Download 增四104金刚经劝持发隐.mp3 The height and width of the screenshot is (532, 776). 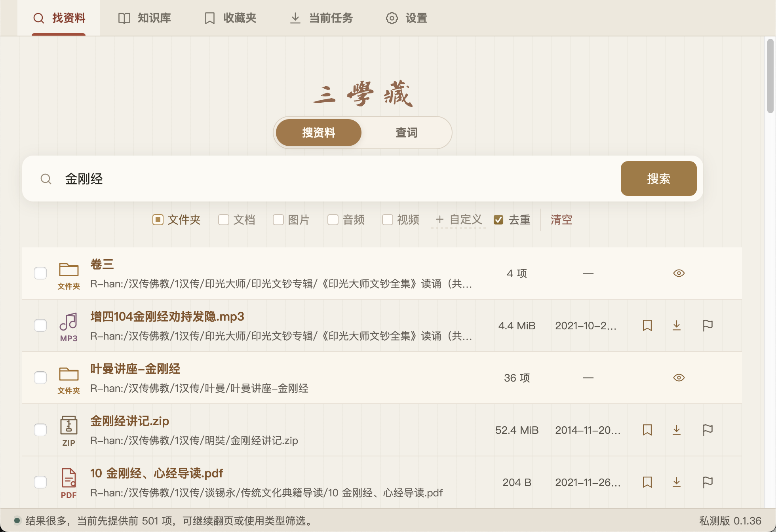click(x=677, y=325)
